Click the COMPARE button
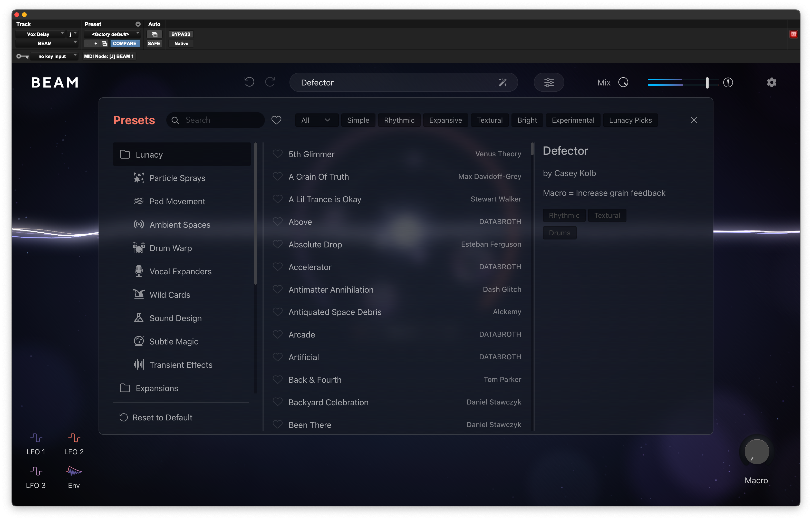The width and height of the screenshot is (812, 520). [124, 44]
